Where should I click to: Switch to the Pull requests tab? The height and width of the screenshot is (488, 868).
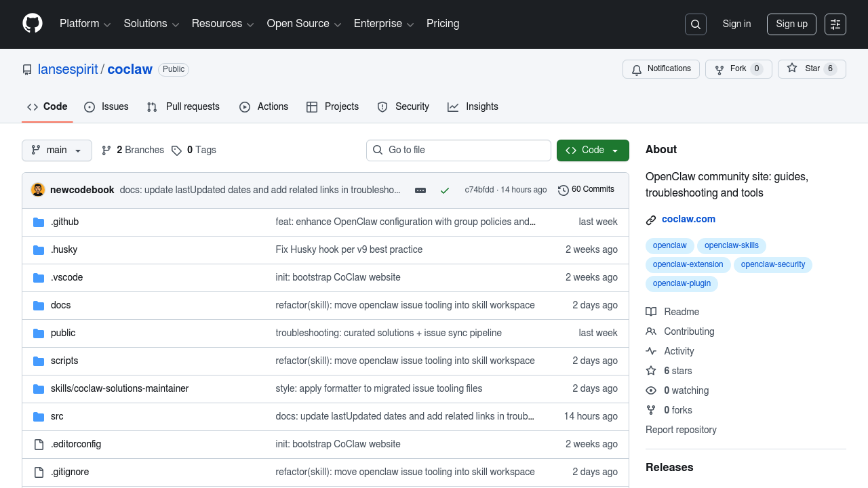[184, 106]
